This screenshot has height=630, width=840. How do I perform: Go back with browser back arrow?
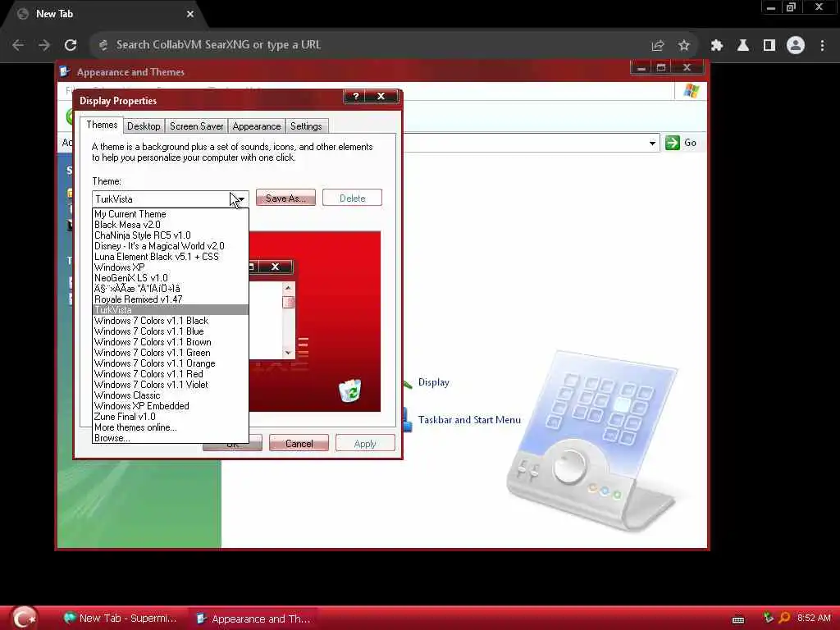18,45
